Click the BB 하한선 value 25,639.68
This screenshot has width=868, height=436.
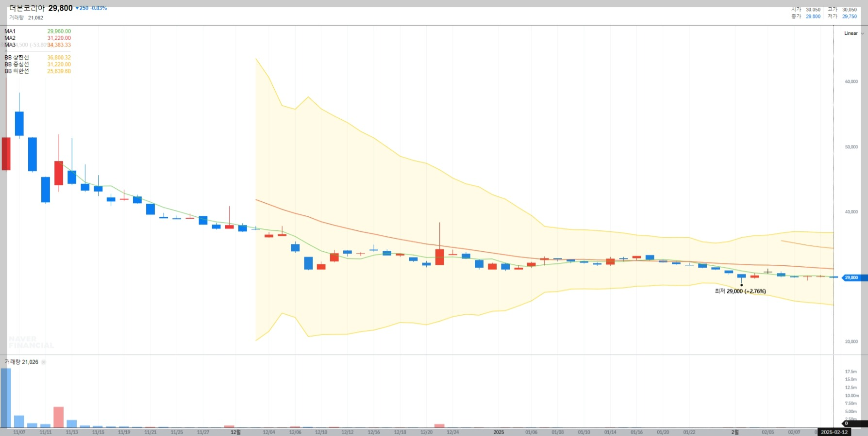click(x=59, y=71)
